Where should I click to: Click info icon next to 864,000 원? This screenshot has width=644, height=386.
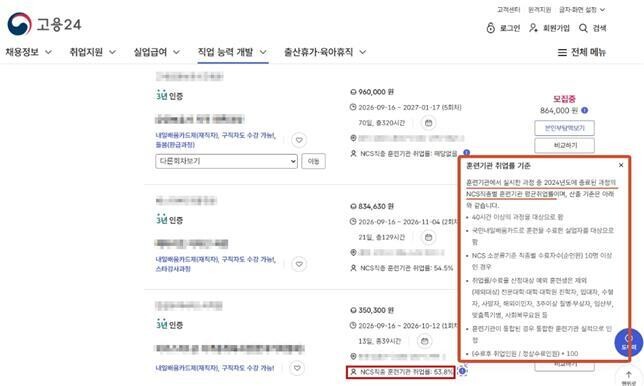pos(585,110)
